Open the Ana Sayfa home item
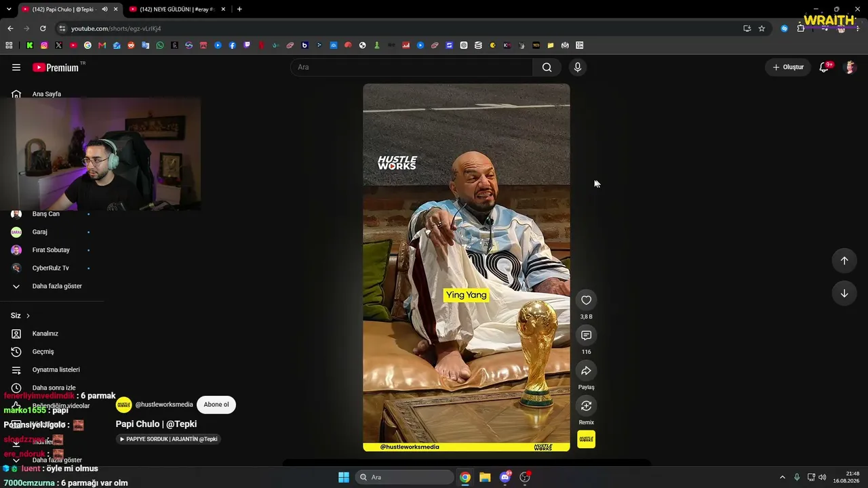Image resolution: width=868 pixels, height=488 pixels. pyautogui.click(x=47, y=94)
